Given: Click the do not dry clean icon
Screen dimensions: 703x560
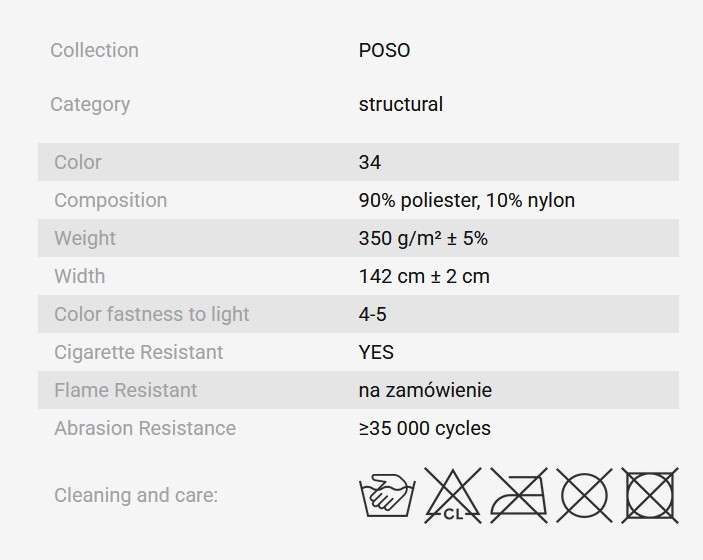Looking at the screenshot, I should pos(584,495).
